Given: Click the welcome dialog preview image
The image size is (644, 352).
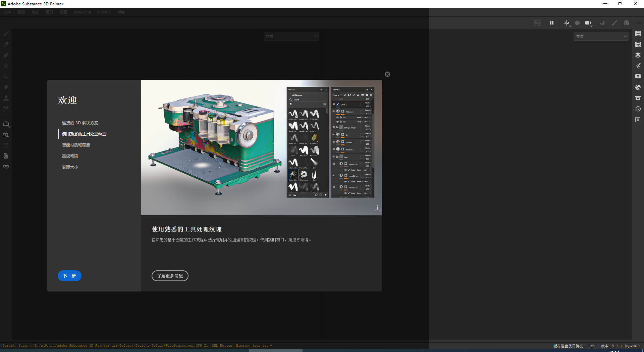Looking at the screenshot, I should pyautogui.click(x=261, y=147).
